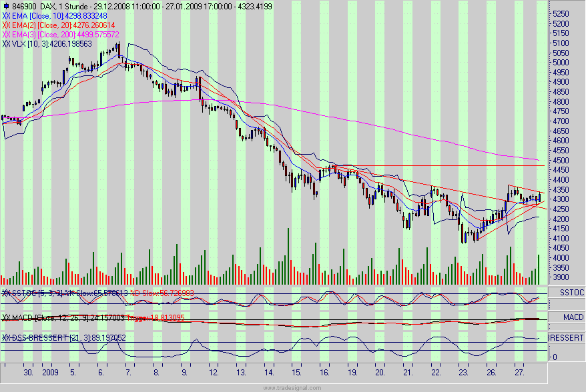This screenshot has width=586, height=392.
Task: Click the XX icon before DSS-BRESSERT
Action: [x=6, y=338]
